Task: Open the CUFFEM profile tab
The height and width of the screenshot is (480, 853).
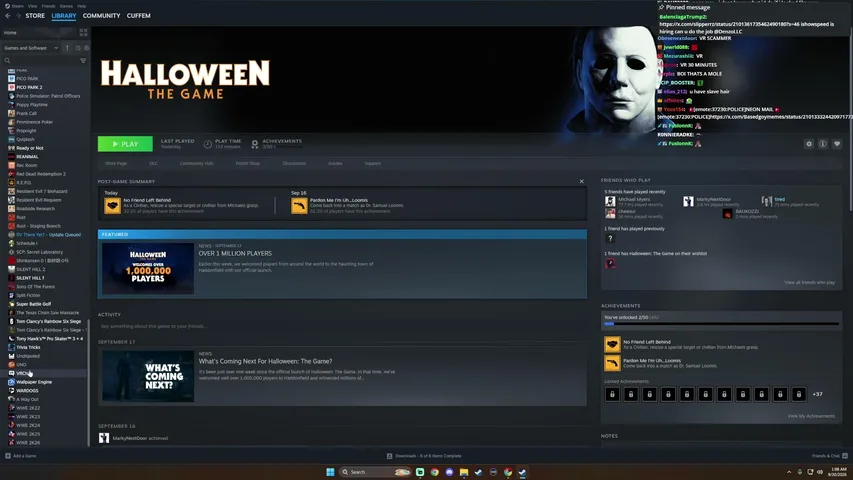Action: pyautogui.click(x=139, y=16)
